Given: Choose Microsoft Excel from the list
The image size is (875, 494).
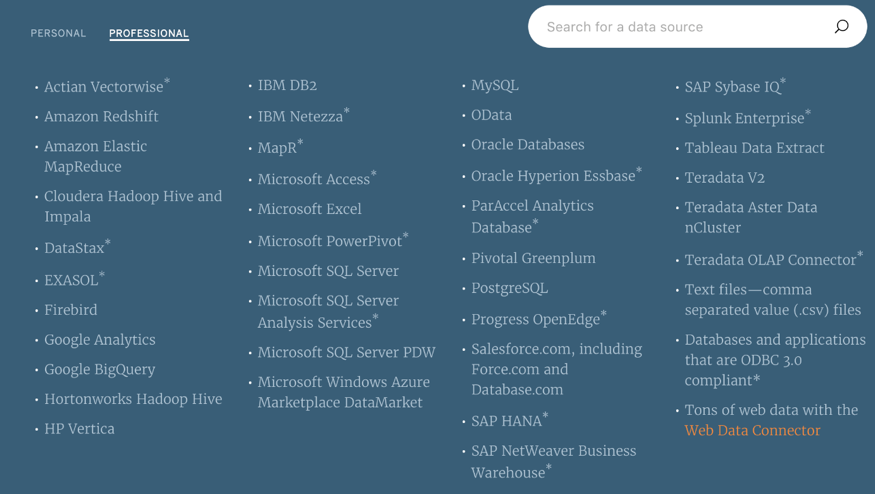Looking at the screenshot, I should 309,210.
